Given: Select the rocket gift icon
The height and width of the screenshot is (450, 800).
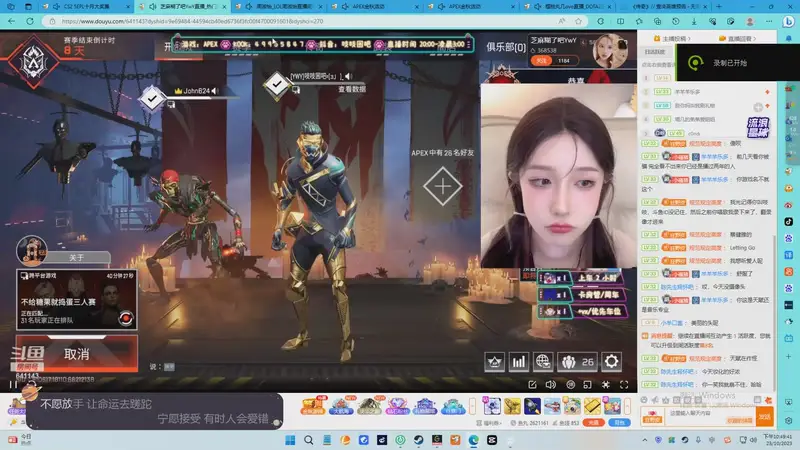Looking at the screenshot, I should [x=532, y=406].
